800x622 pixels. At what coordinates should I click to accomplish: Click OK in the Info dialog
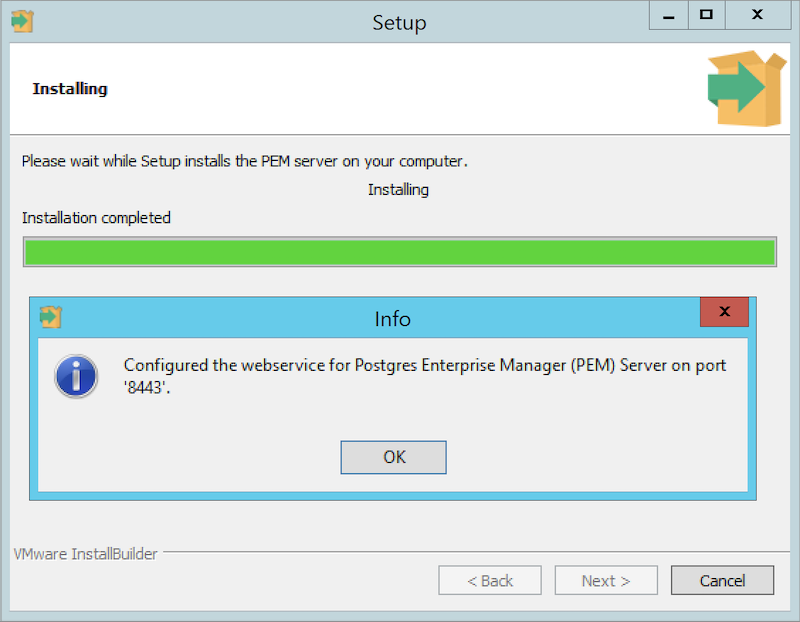[393, 457]
